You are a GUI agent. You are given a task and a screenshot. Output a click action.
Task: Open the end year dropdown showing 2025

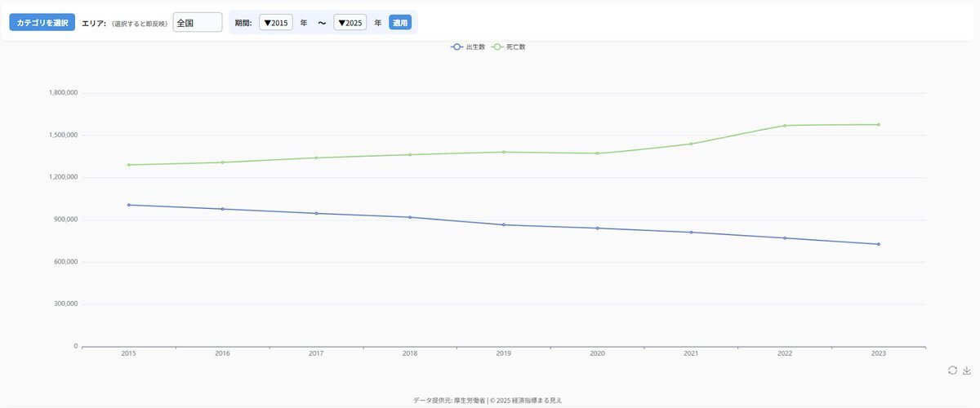tap(350, 23)
